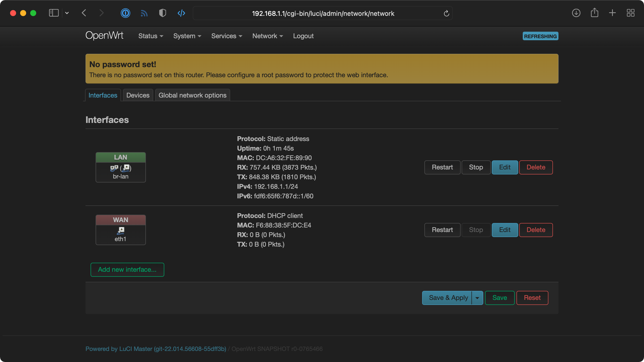This screenshot has height=362, width=644.
Task: Go forward with the right arrow
Action: [101, 13]
